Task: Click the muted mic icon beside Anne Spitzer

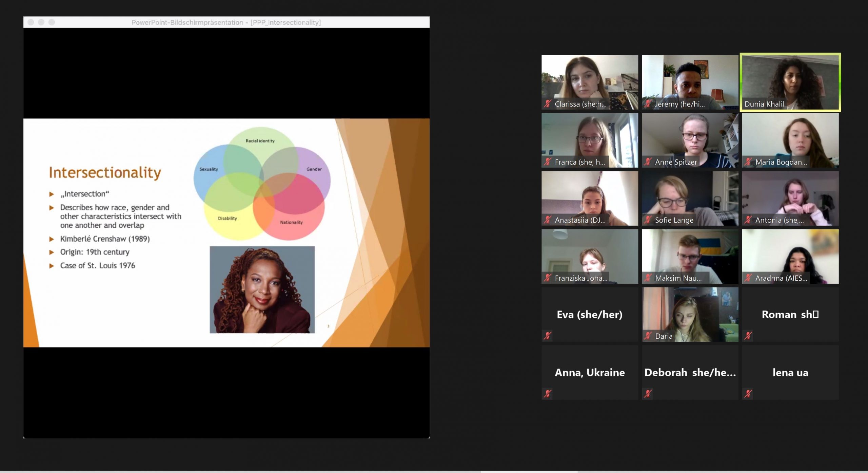Action: pyautogui.click(x=648, y=162)
